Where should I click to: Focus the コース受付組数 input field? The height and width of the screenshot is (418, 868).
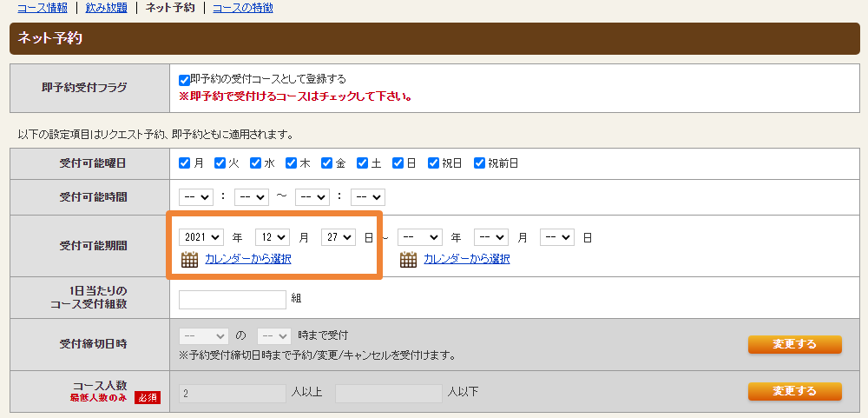tap(233, 299)
